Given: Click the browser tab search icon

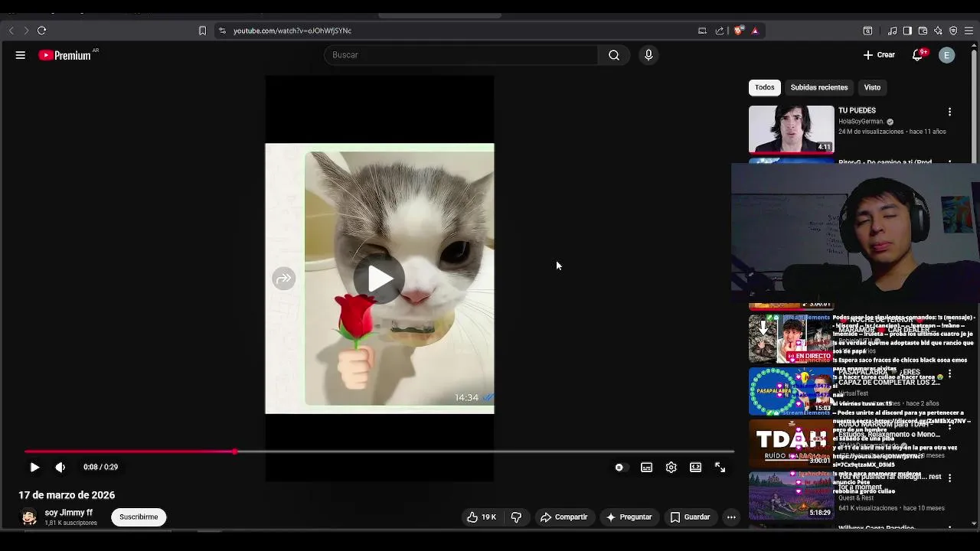Looking at the screenshot, I should 867,31.
